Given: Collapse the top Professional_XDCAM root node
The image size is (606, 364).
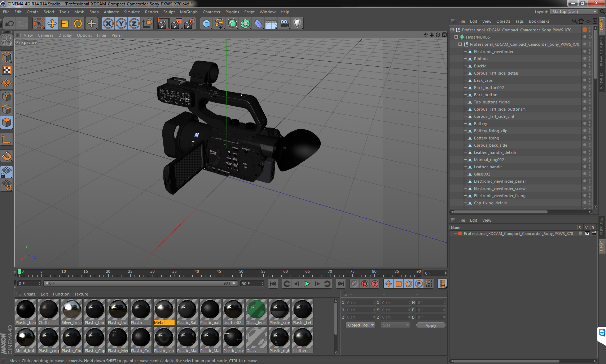Looking at the screenshot, I should point(452,30).
